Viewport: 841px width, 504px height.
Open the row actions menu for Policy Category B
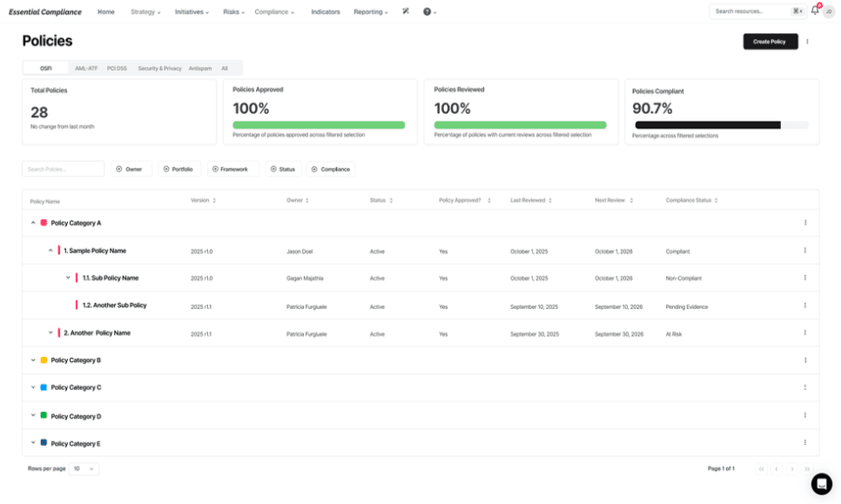pyautogui.click(x=805, y=359)
